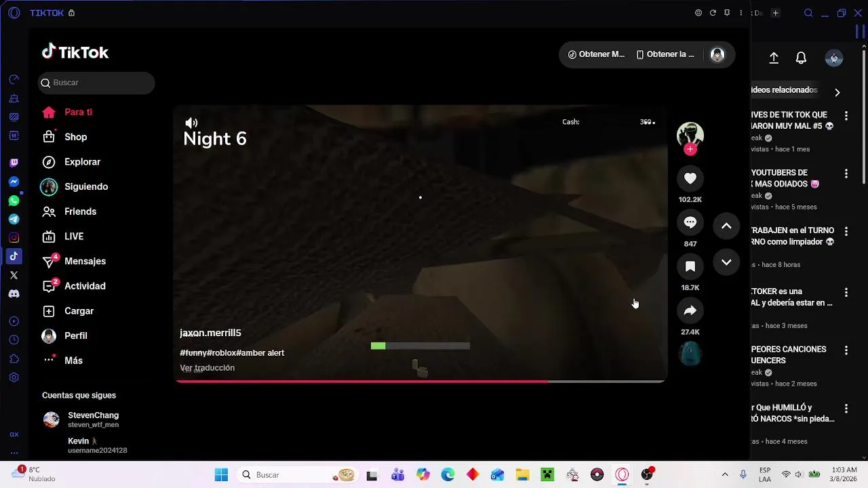Open YouTube account avatar
This screenshot has width=868, height=488.
834,58
